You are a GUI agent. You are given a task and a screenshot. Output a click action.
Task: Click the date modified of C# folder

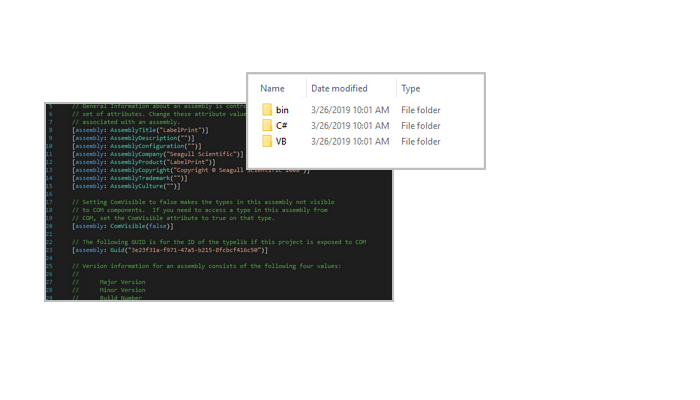tap(350, 126)
